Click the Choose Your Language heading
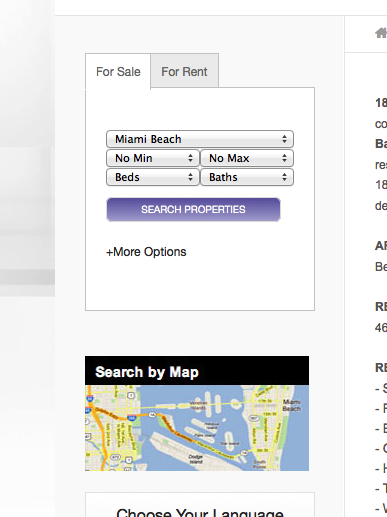This screenshot has width=387, height=517. coord(200,512)
